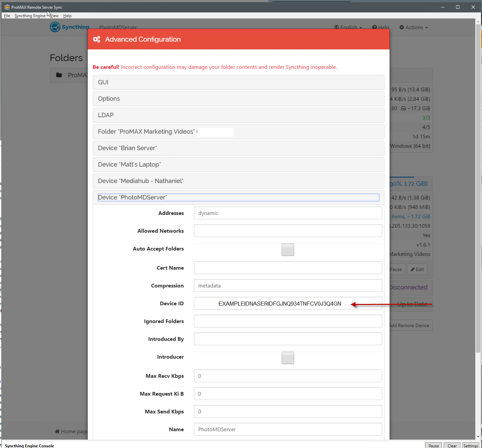Expand Device "Matt's Laptop" section
The image size is (482, 448).
(x=239, y=165)
